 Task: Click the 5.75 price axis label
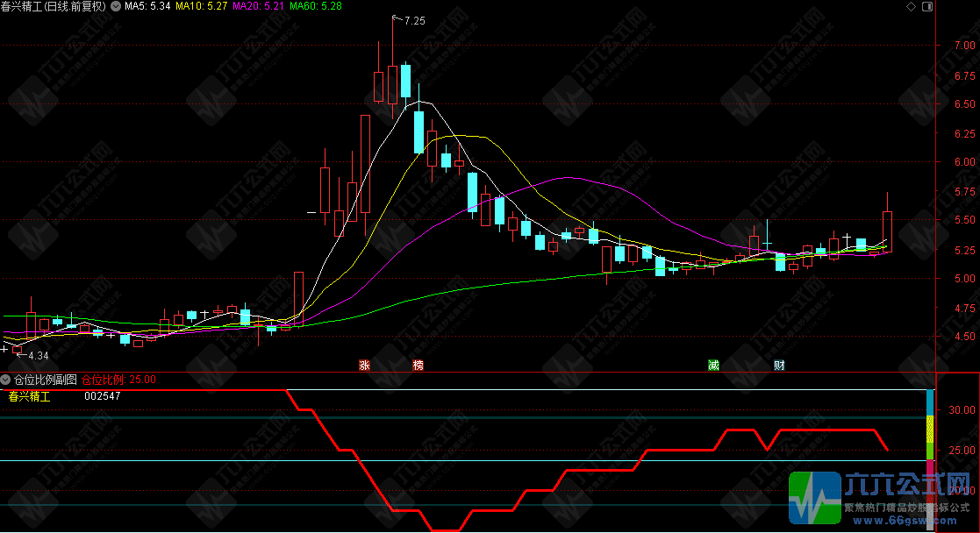pyautogui.click(x=965, y=192)
